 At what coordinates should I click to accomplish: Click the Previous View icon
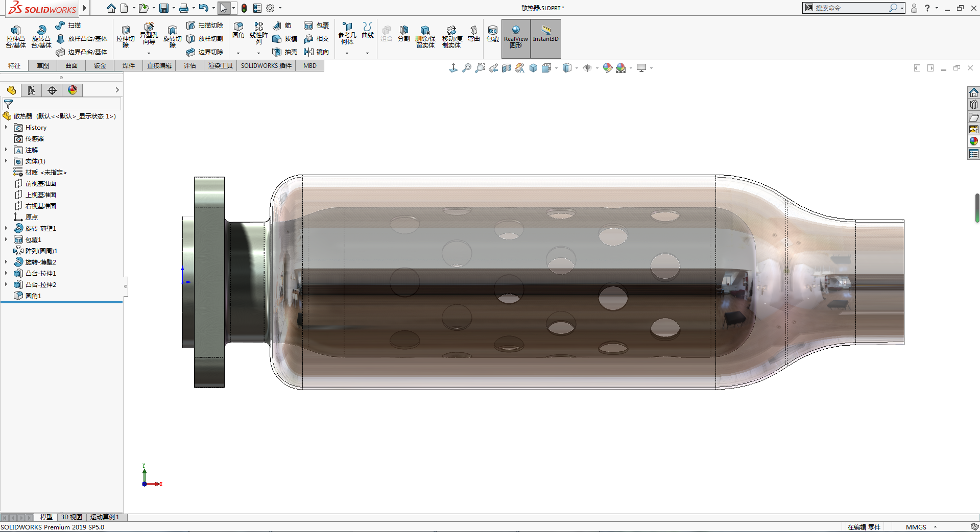493,68
